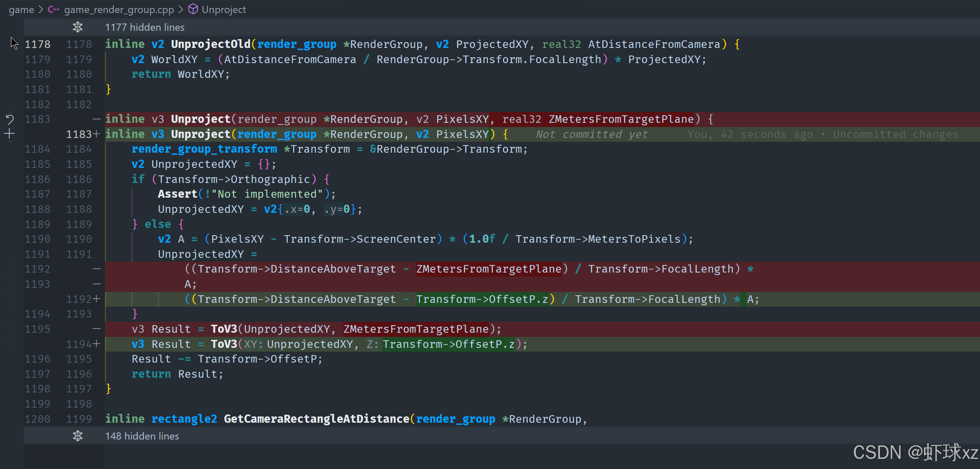Image resolution: width=980 pixels, height=469 pixels.
Task: Expand the 1177 hidden lines region
Action: click(x=145, y=27)
